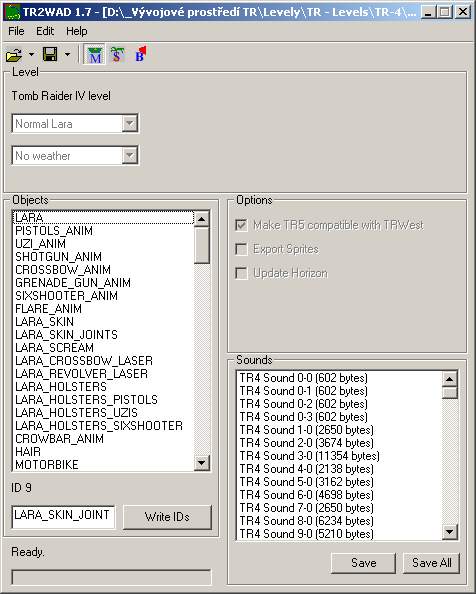The height and width of the screenshot is (594, 476).
Task: Enable the Update Horizon checkbox
Action: (x=241, y=273)
